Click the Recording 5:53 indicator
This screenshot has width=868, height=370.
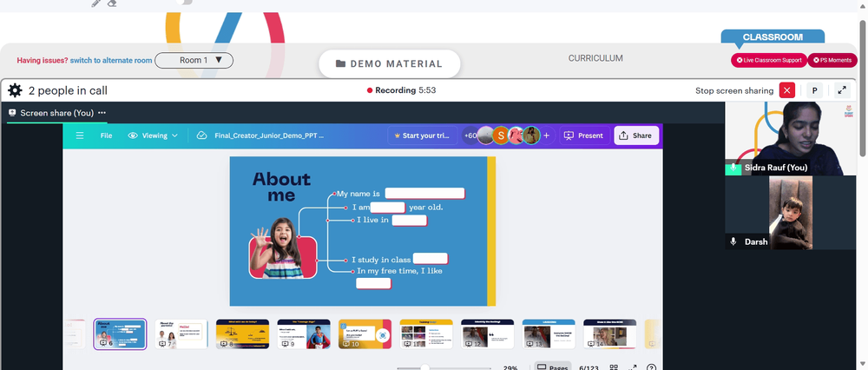pos(401,90)
